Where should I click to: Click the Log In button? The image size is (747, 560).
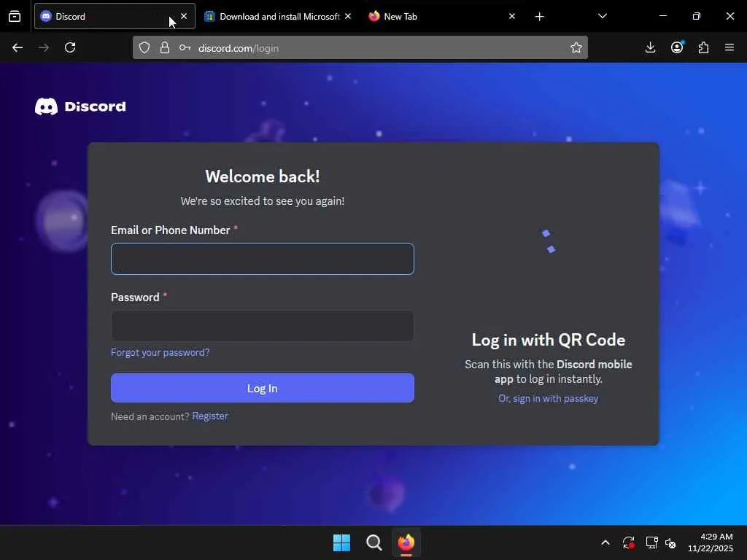[263, 388]
